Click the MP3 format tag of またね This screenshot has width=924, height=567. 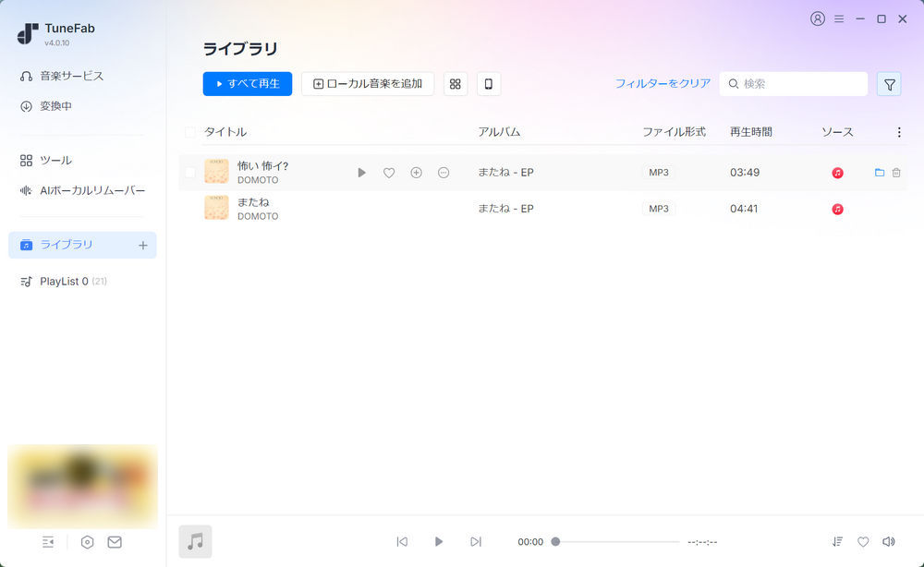pyautogui.click(x=659, y=209)
